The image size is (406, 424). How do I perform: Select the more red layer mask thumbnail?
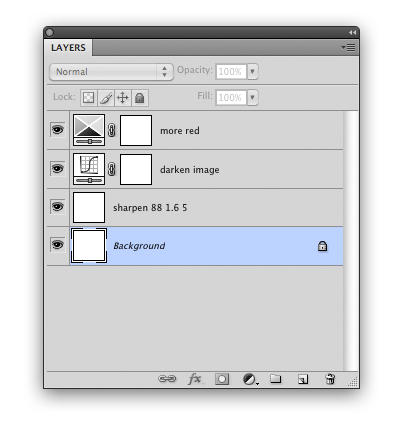coord(136,130)
